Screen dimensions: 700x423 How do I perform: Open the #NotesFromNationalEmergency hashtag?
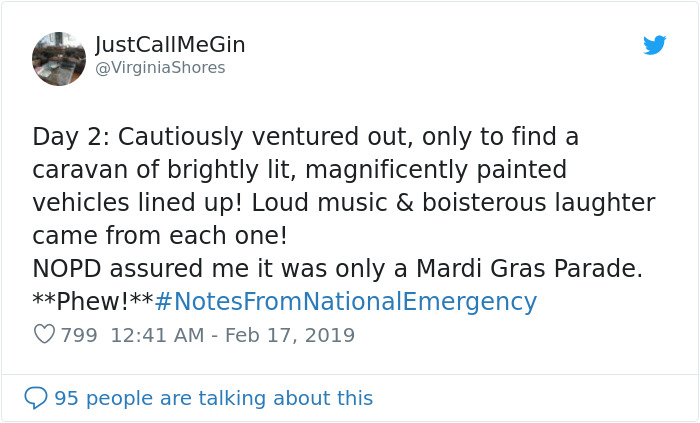[346, 302]
